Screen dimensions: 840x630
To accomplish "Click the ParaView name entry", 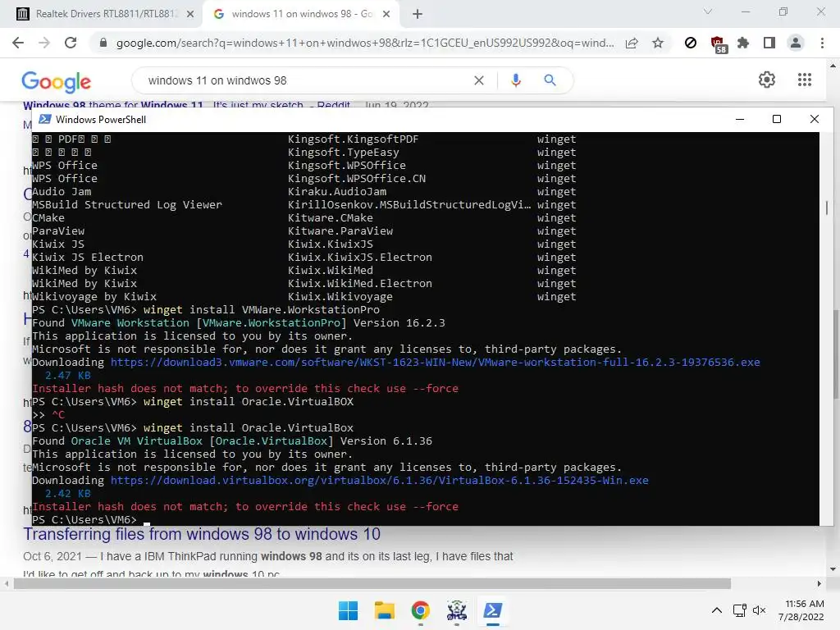I will (x=58, y=231).
